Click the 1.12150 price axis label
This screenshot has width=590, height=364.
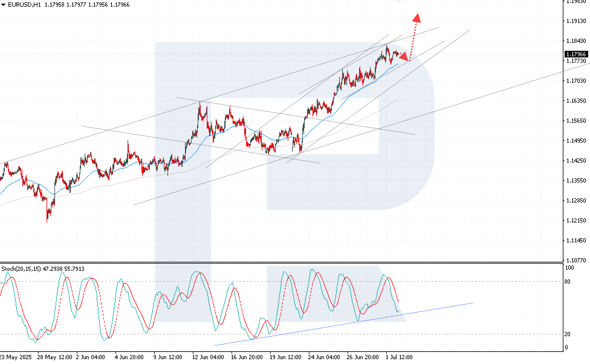tap(576, 220)
